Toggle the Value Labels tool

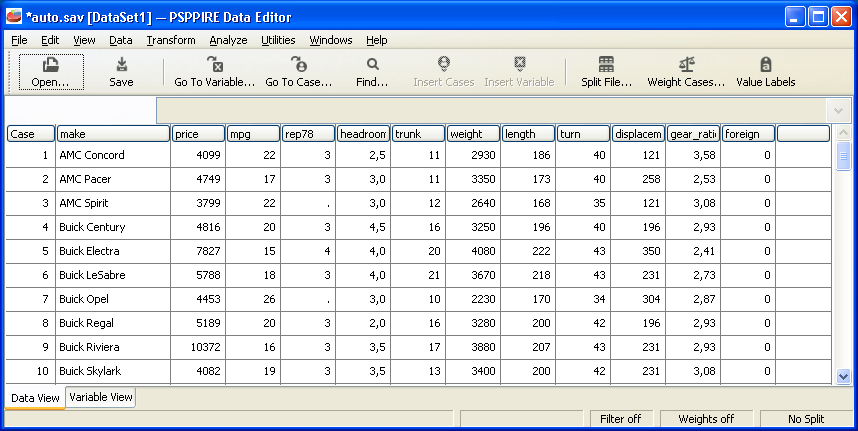(x=766, y=72)
